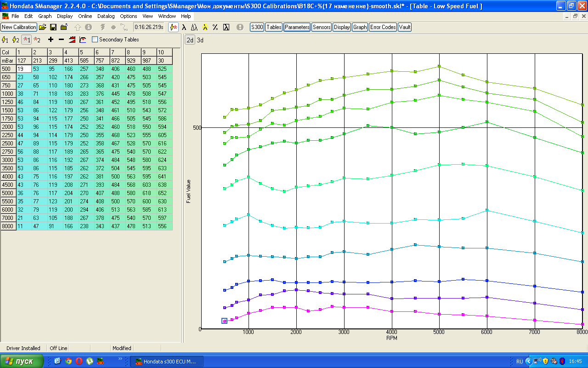Open the Online menu
This screenshot has height=368, width=588.
85,16
